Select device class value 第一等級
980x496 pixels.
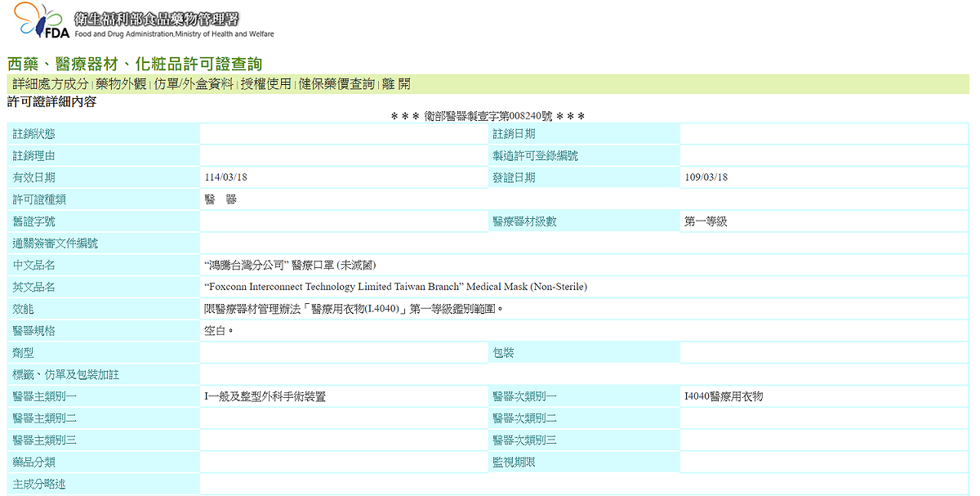[706, 221]
